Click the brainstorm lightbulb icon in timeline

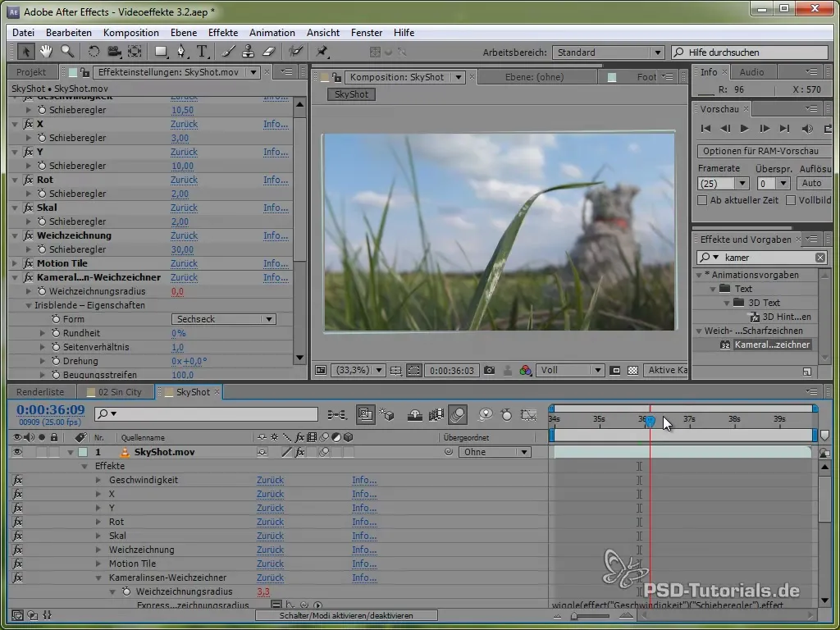click(486, 414)
